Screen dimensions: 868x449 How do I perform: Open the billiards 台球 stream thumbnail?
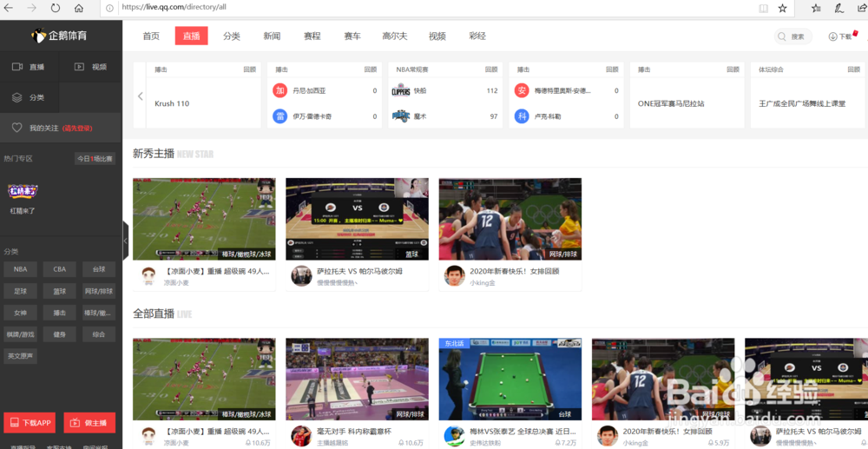[510, 380]
